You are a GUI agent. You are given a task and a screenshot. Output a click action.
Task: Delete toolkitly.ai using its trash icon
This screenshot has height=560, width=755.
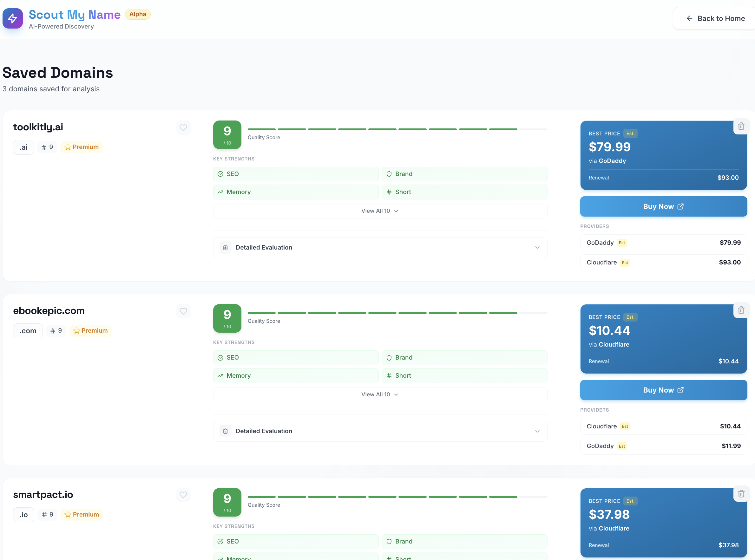tap(741, 127)
